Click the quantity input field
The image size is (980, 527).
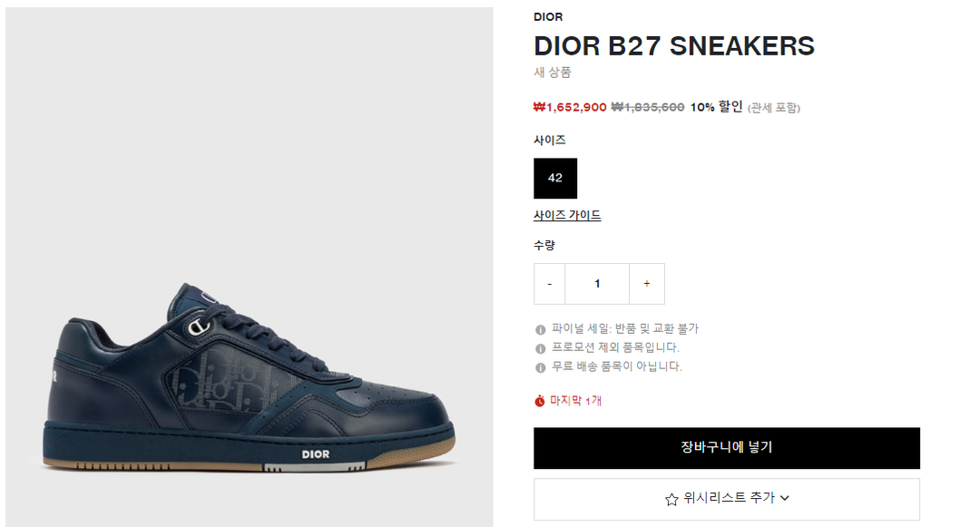point(597,284)
